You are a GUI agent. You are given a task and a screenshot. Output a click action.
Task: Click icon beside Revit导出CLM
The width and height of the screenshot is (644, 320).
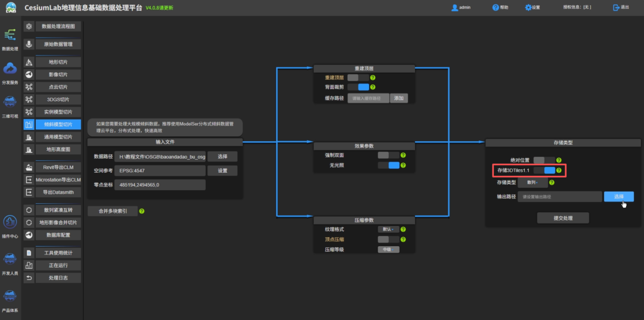(29, 167)
